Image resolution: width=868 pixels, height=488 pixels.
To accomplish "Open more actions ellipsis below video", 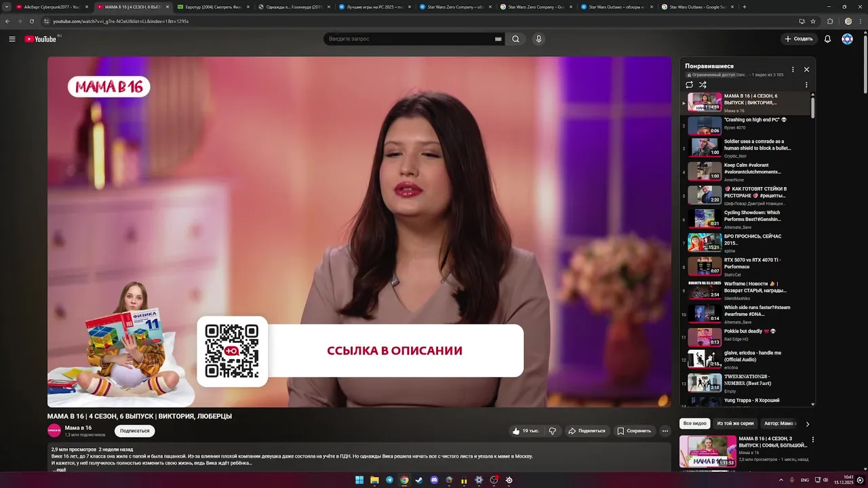I will [x=665, y=431].
